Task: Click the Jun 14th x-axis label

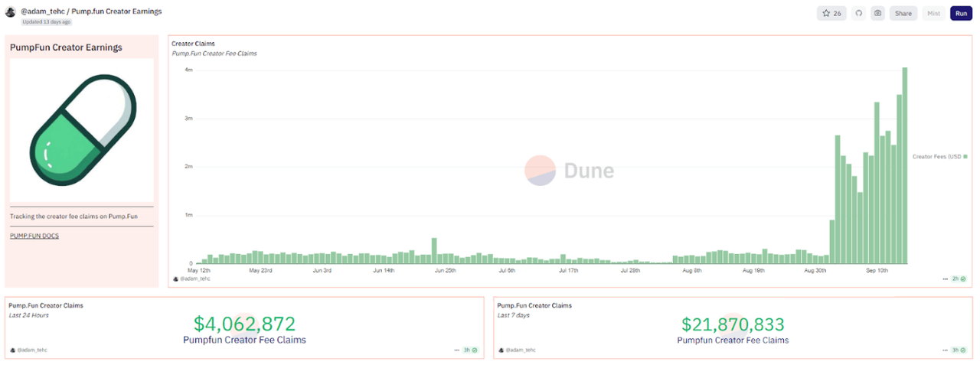Action: (384, 270)
